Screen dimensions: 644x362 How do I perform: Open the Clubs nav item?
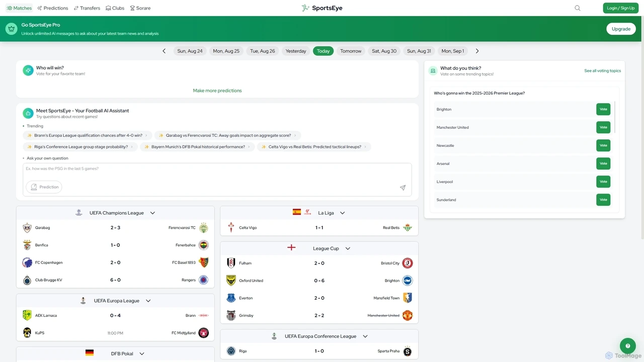115,8
